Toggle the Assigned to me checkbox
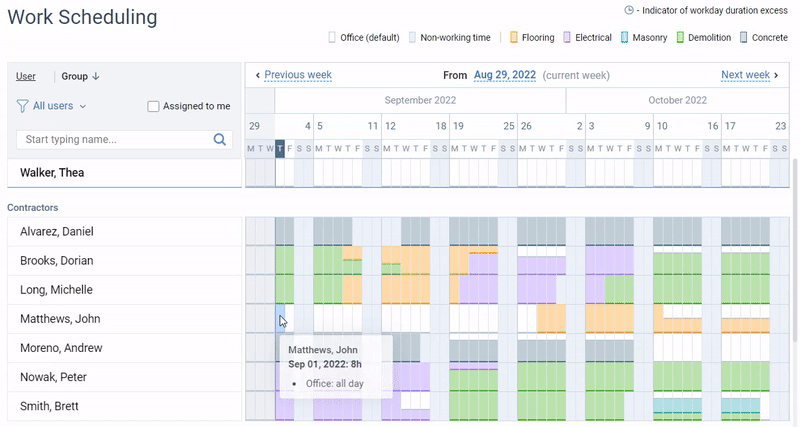The image size is (800, 427). [x=153, y=106]
